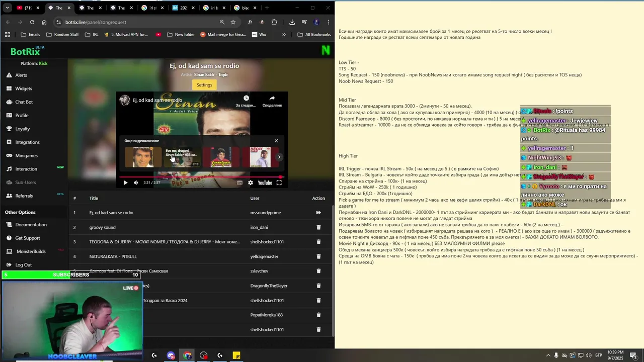The height and width of the screenshot is (362, 644).
Task: Switch to the 'irl b' Google tab
Action: click(214, 8)
